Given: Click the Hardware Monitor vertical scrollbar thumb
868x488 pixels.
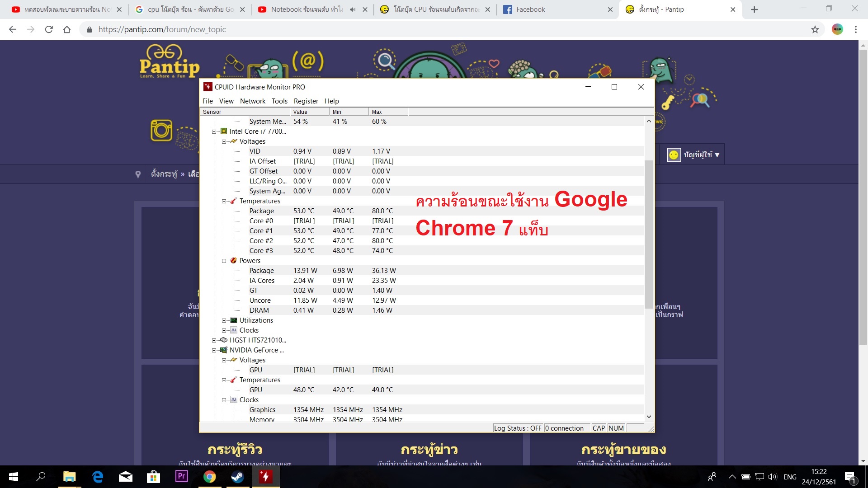Looking at the screenshot, I should tap(649, 234).
